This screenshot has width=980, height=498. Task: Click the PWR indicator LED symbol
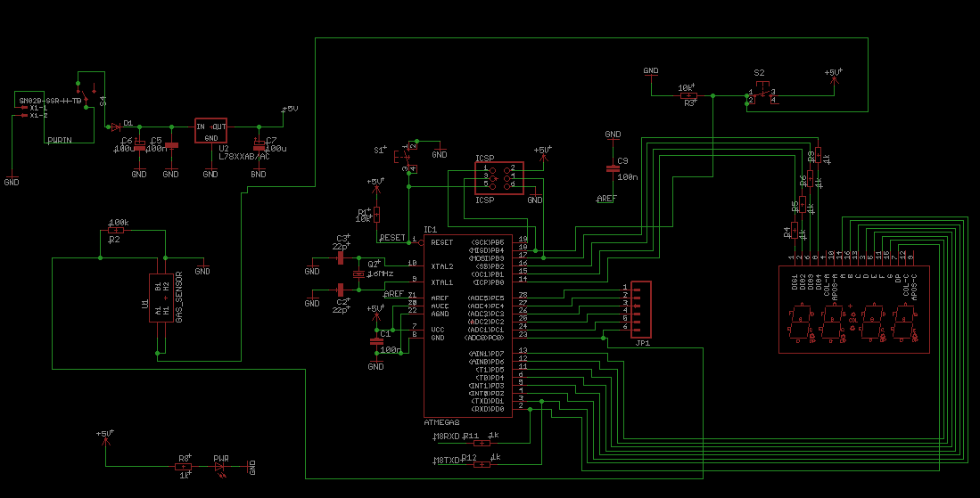point(219,466)
